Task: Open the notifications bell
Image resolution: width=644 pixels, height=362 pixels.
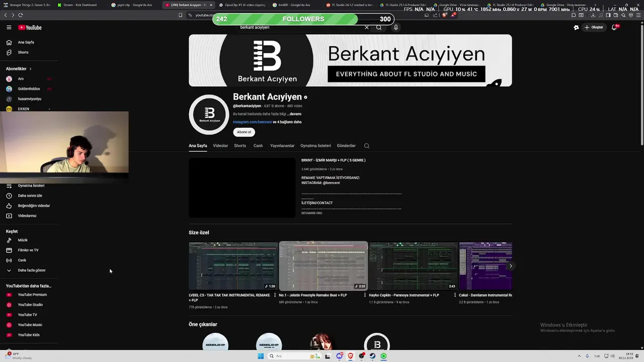Action: click(x=614, y=28)
